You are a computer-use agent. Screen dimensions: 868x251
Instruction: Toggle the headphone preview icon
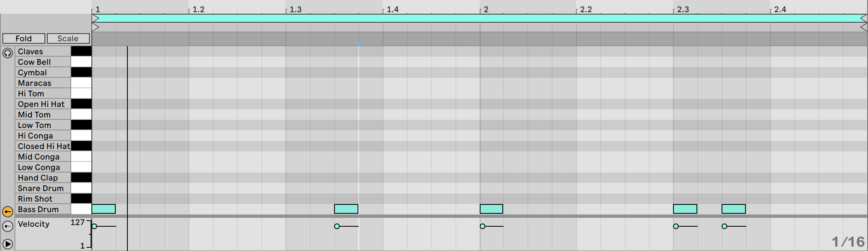(x=8, y=53)
